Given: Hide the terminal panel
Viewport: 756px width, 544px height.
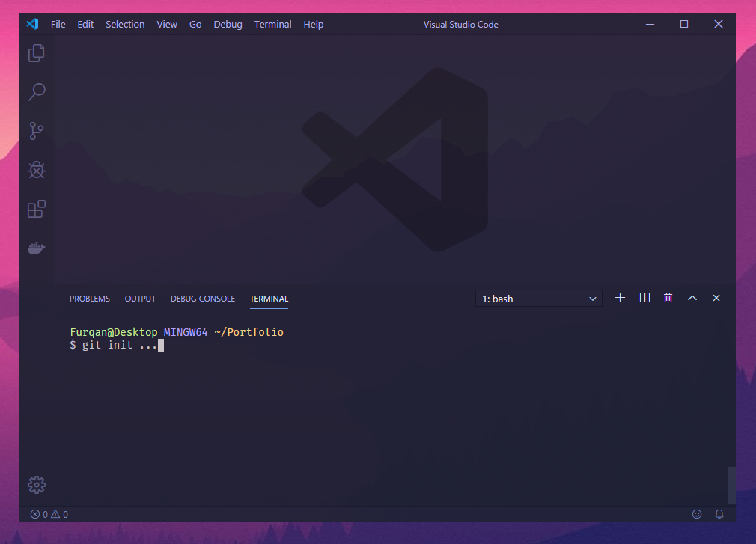Looking at the screenshot, I should (x=716, y=298).
